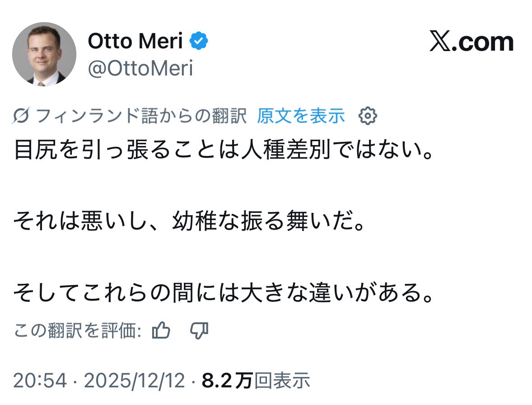Open the 8.2万 view count
The image size is (532, 405).
click(x=227, y=381)
